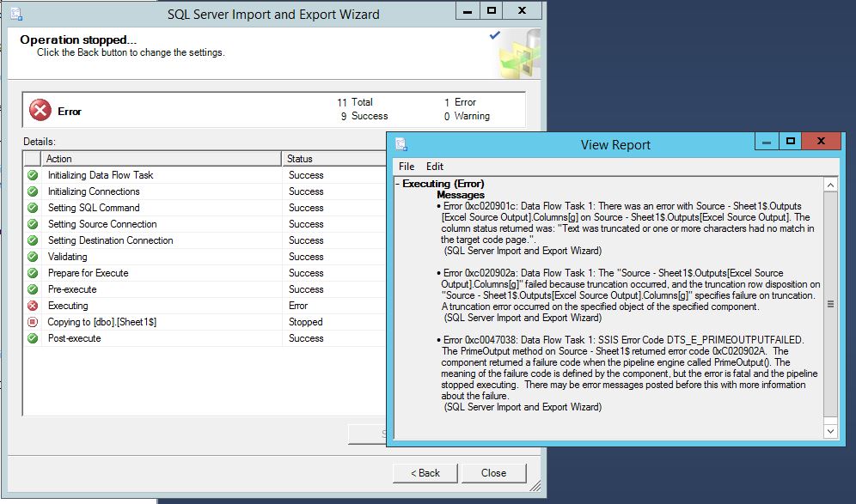This screenshot has height=504, width=856.
Task: Select the Setting SQL Command row
Action: click(x=205, y=208)
